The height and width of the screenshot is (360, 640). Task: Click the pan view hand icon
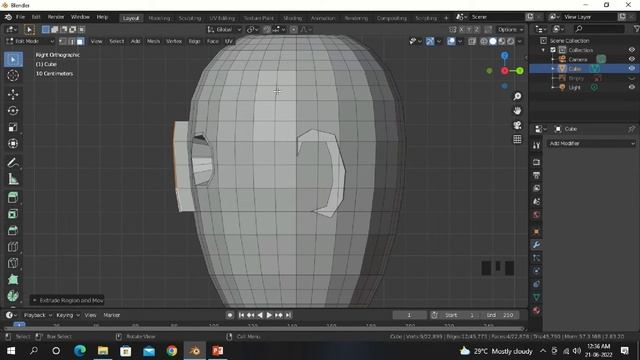(517, 111)
